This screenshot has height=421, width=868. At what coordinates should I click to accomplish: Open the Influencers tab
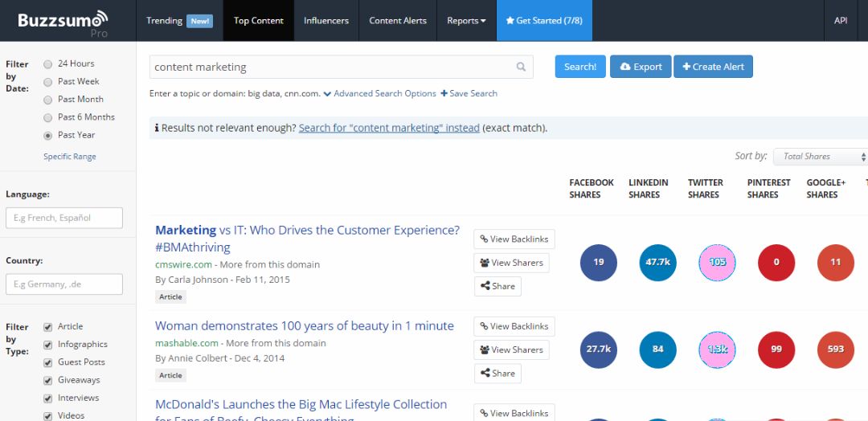pyautogui.click(x=326, y=20)
